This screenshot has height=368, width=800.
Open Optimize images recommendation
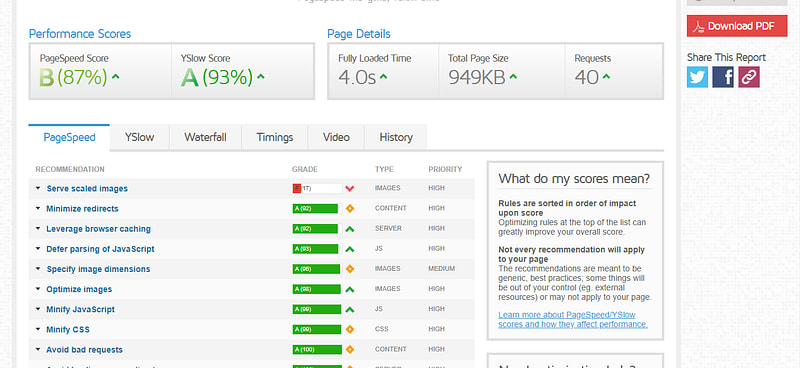(x=79, y=289)
